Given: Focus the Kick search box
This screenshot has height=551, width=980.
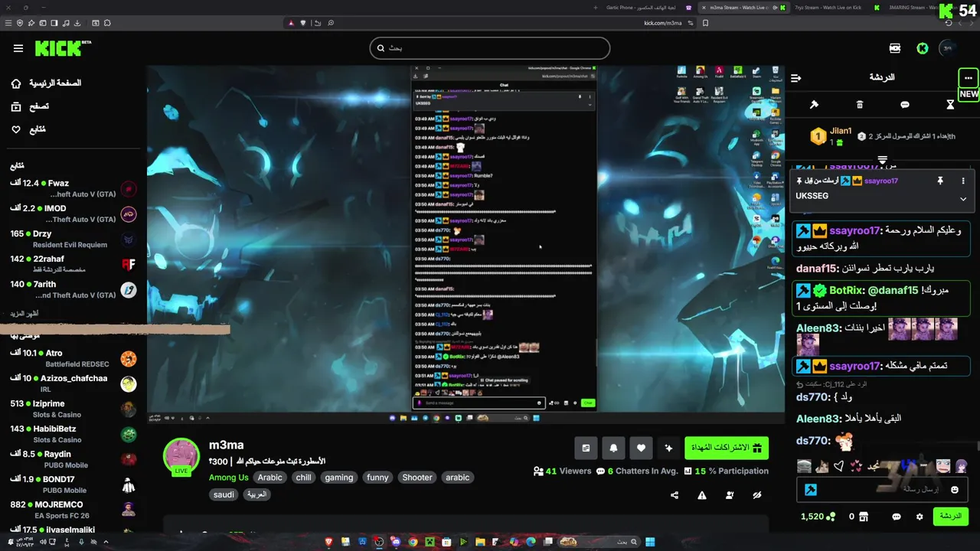Looking at the screenshot, I should [489, 48].
